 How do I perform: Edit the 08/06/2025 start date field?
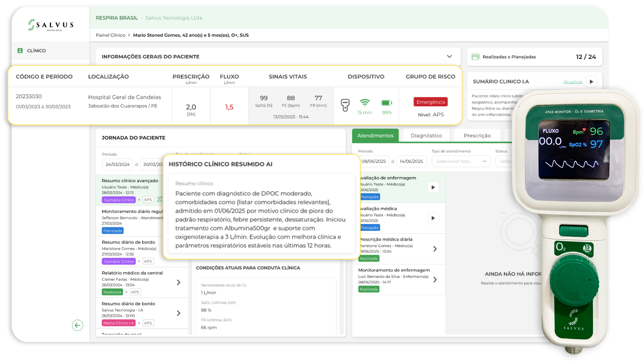[374, 161]
